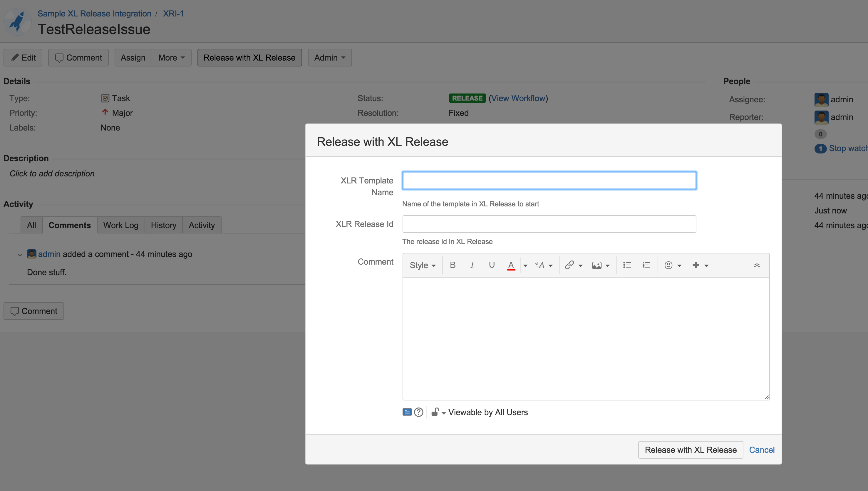Switch to the History tab

163,225
